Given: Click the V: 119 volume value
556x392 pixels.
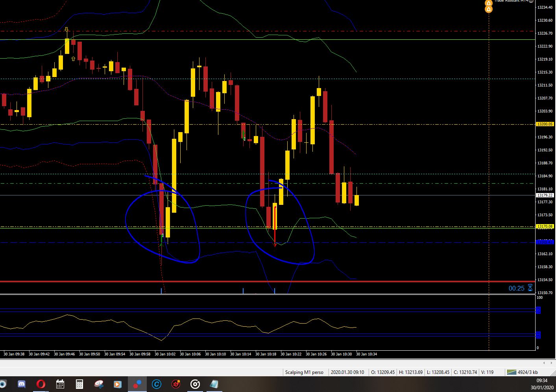Looking at the screenshot, I should tap(487, 372).
